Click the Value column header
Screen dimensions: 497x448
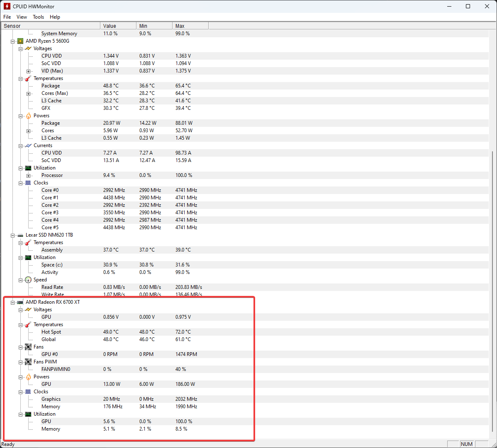tap(118, 26)
